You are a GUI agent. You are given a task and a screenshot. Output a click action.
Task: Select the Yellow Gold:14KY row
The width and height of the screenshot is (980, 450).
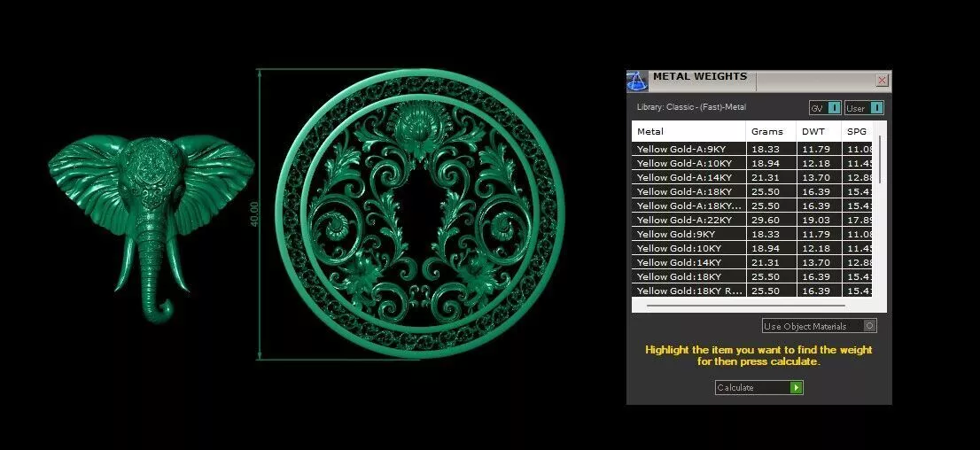752,262
